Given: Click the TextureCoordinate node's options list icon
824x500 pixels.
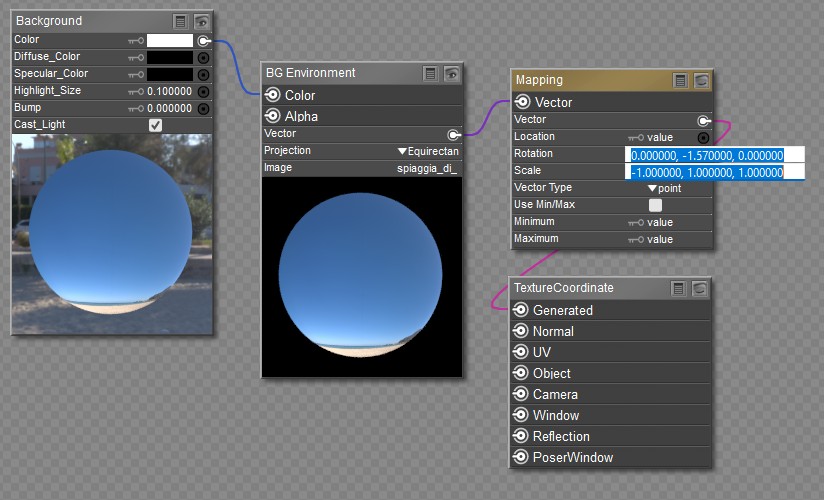Looking at the screenshot, I should 679,288.
